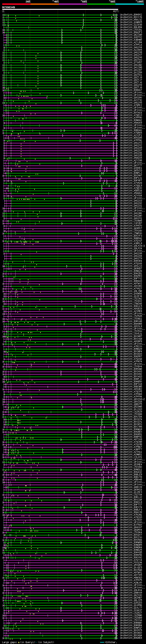Select subject label UniRef100_A2YJB4
The width and height of the screenshot is (146, 644).
tap(131, 42)
